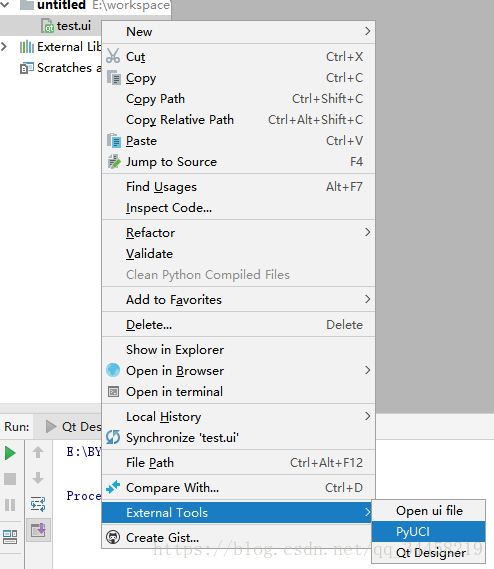Click the E:\workspace project path text

(x=131, y=5)
